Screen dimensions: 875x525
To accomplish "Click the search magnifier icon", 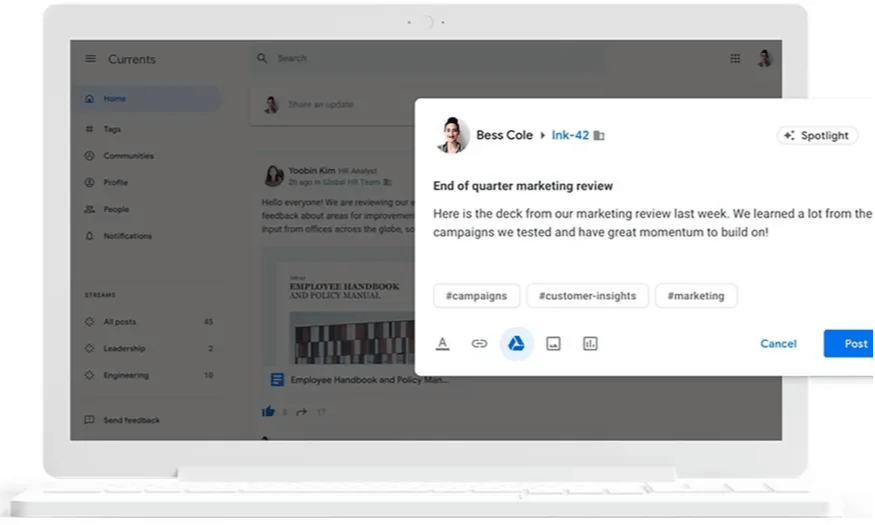I will click(262, 58).
